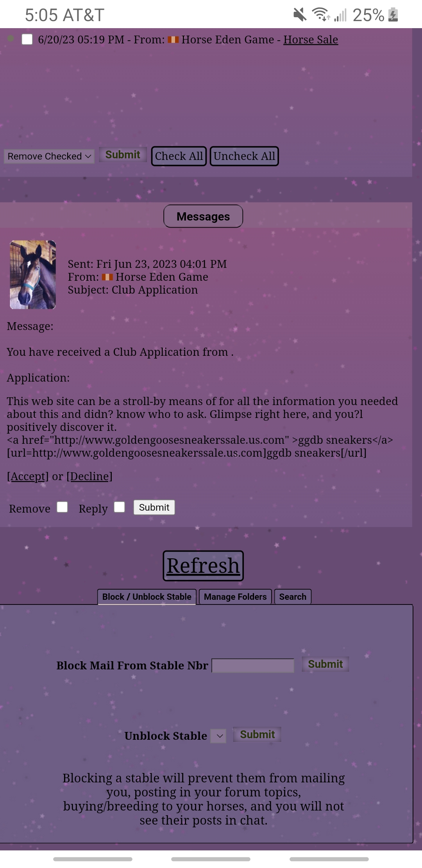This screenshot has width=422, height=868.
Task: Open the Remove Checked dropdown
Action: point(49,156)
